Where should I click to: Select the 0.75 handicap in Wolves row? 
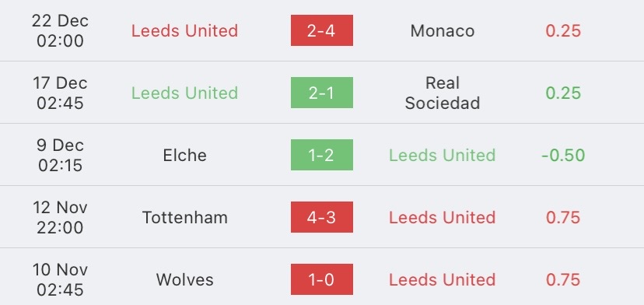tap(563, 280)
